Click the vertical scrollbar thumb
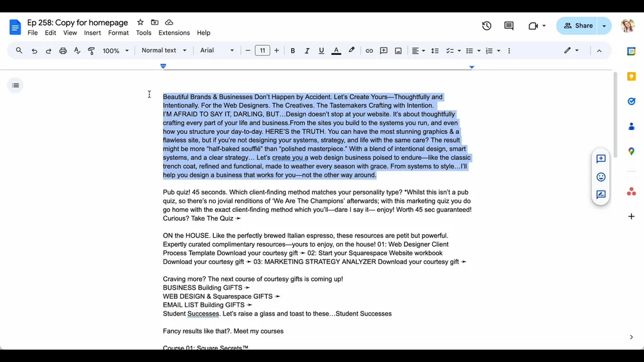 tap(615, 114)
